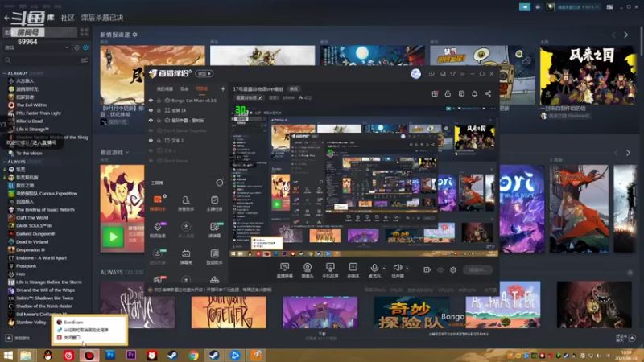Hide the Bongo Cat Mver source
The height and width of the screenshot is (362, 644).
[151, 100]
